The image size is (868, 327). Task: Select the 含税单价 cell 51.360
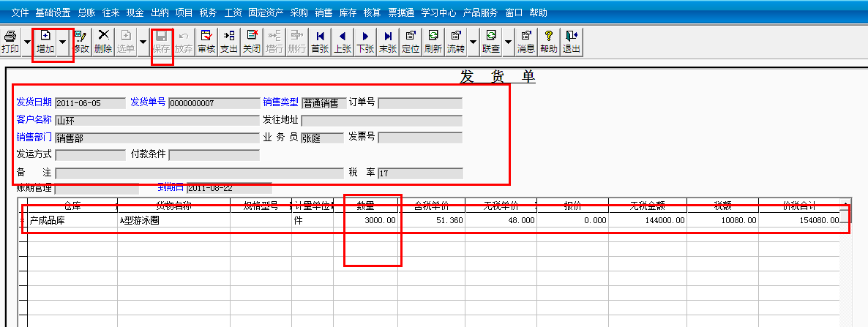click(431, 220)
